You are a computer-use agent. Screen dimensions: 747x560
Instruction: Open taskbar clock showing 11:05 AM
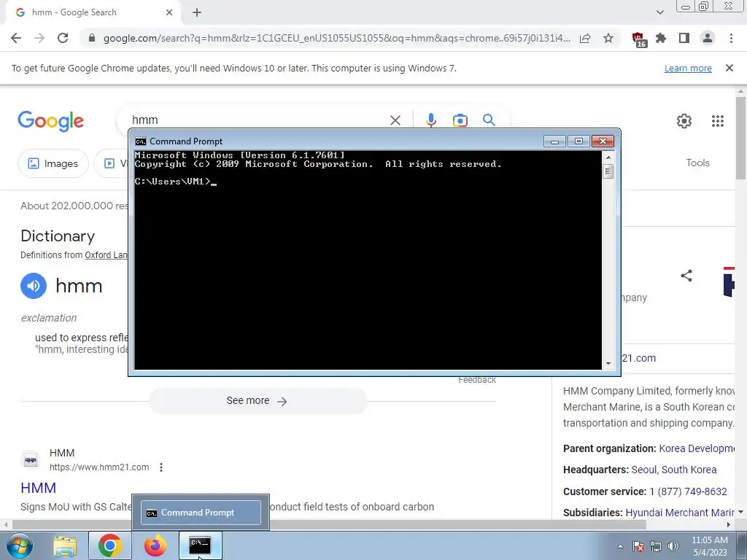pyautogui.click(x=709, y=546)
